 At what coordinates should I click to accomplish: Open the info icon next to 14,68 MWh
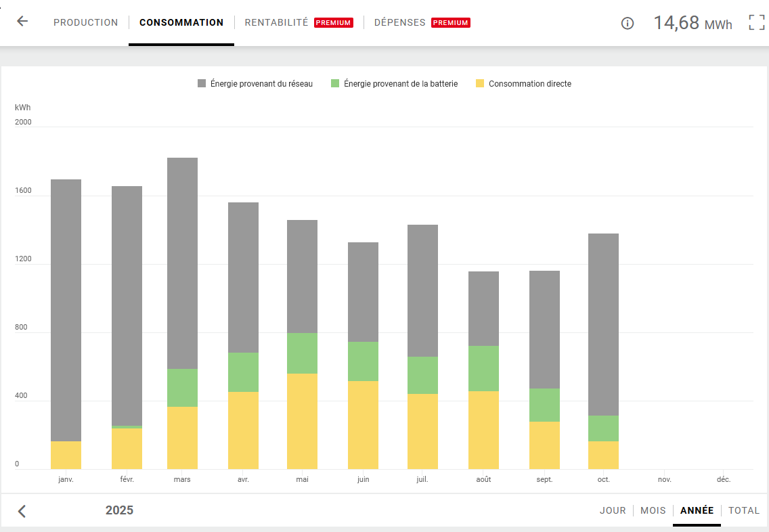pyautogui.click(x=628, y=23)
